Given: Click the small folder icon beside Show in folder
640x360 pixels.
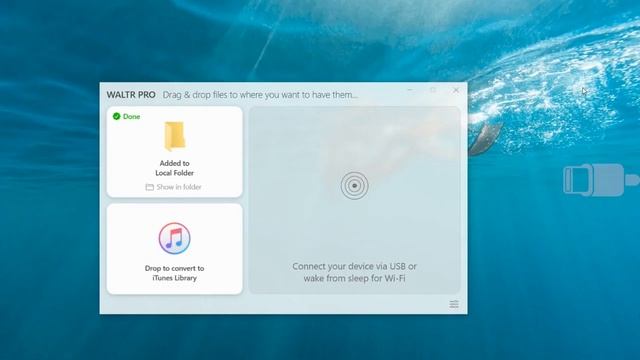Looking at the screenshot, I should click(x=149, y=187).
